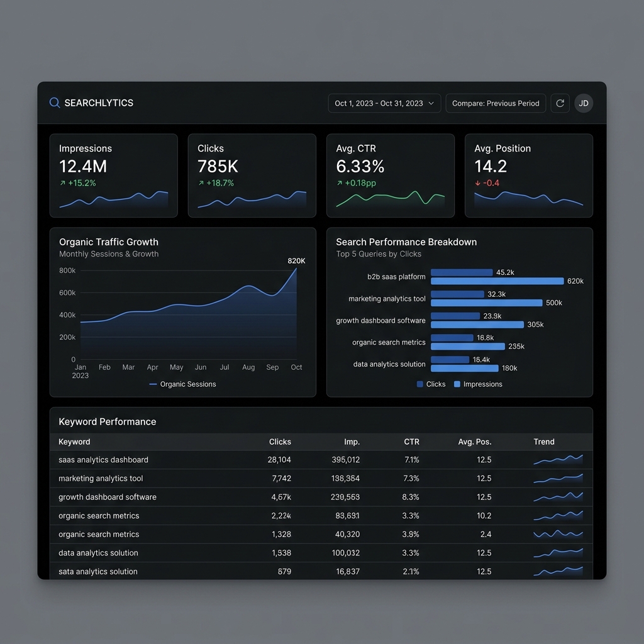This screenshot has height=644, width=644.
Task: Click the Searchlytics magnifier logo icon
Action: pyautogui.click(x=55, y=103)
